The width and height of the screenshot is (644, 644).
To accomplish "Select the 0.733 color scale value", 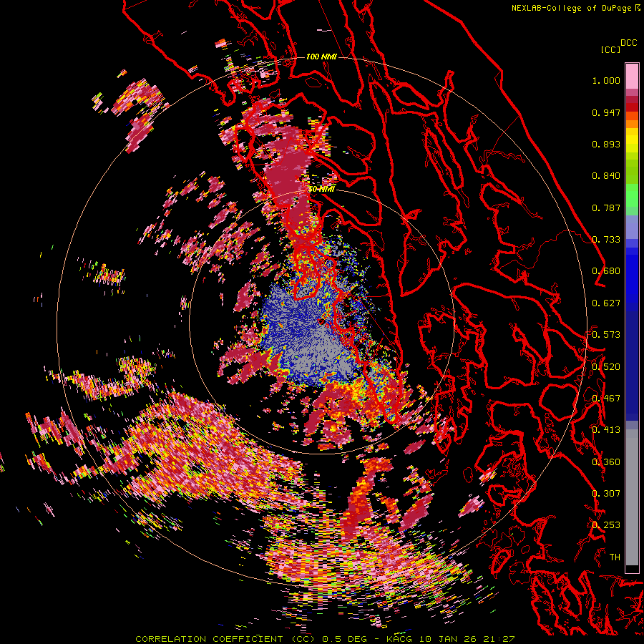I will [x=606, y=240].
